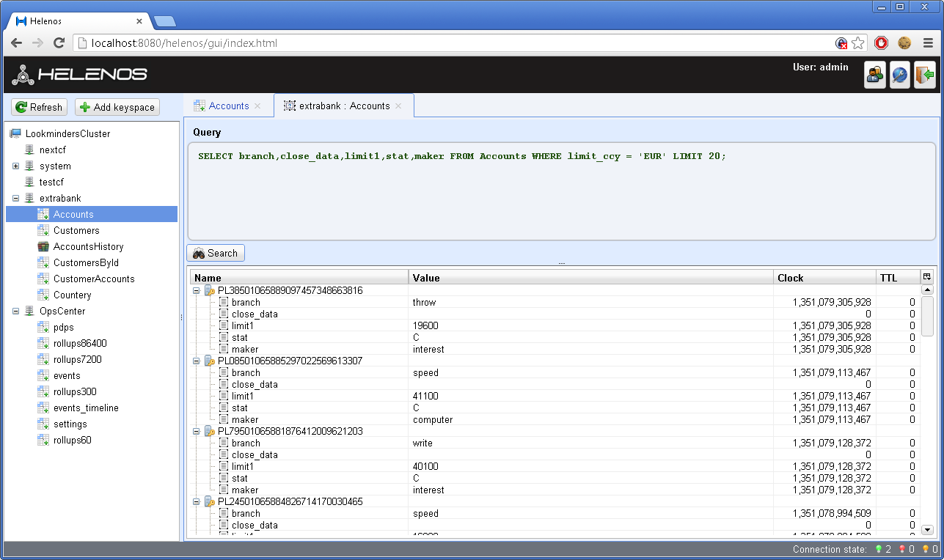Click the Search binoculars icon

(x=198, y=252)
